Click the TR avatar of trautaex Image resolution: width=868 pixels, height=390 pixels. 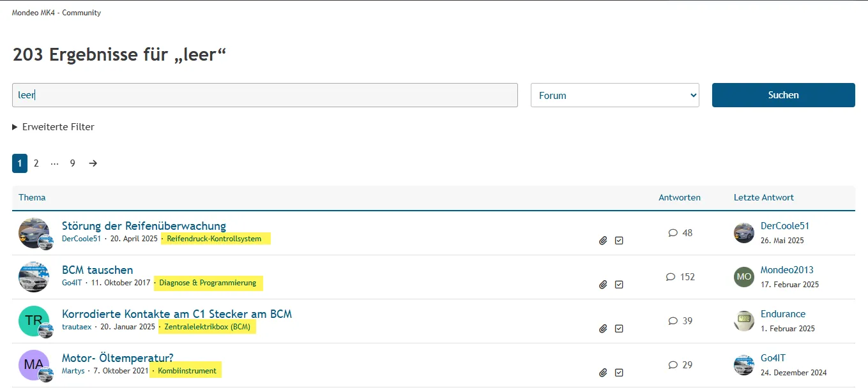point(33,321)
